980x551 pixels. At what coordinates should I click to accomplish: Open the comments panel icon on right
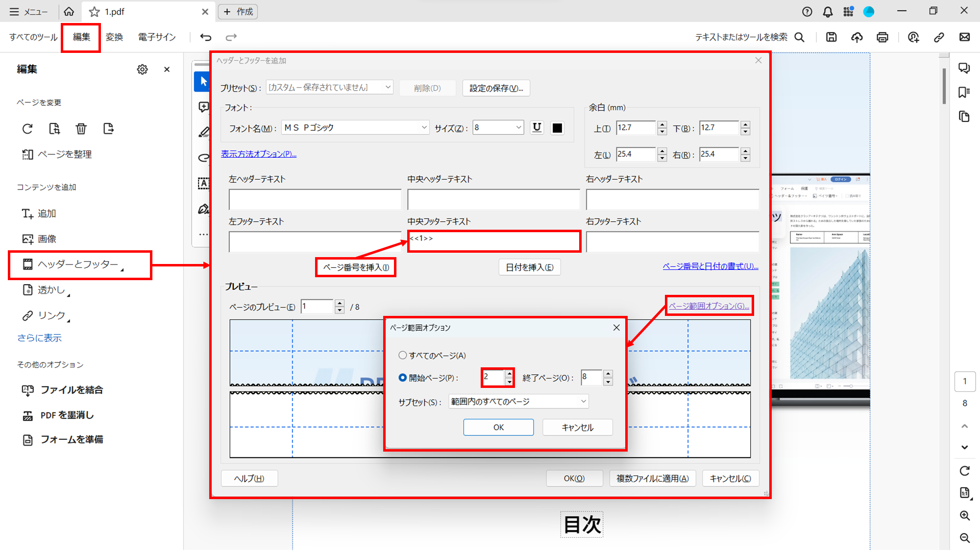(964, 68)
